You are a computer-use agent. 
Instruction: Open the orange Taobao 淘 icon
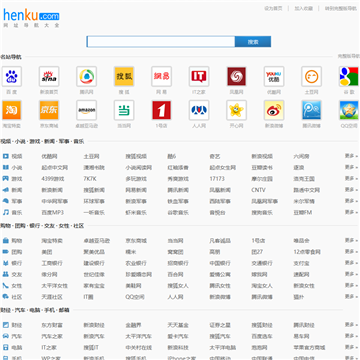click(x=12, y=110)
